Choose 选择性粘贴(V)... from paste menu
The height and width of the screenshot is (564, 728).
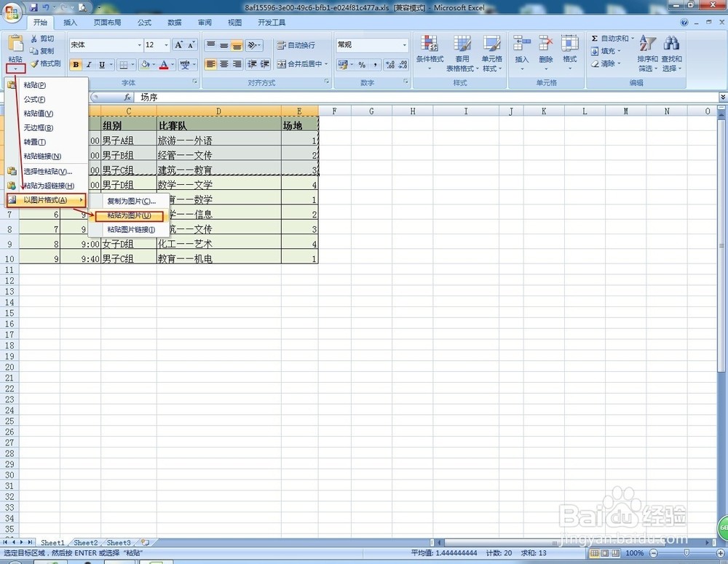(x=48, y=171)
